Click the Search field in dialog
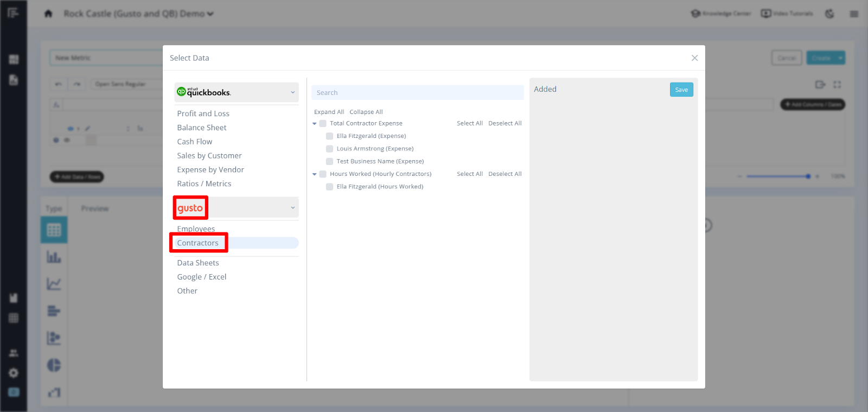Viewport: 868px width, 412px height. tap(417, 93)
